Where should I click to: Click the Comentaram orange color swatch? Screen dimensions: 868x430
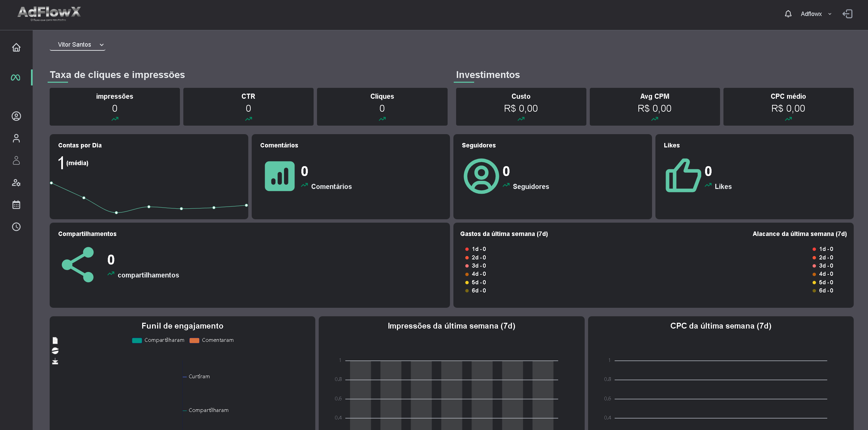coord(194,340)
